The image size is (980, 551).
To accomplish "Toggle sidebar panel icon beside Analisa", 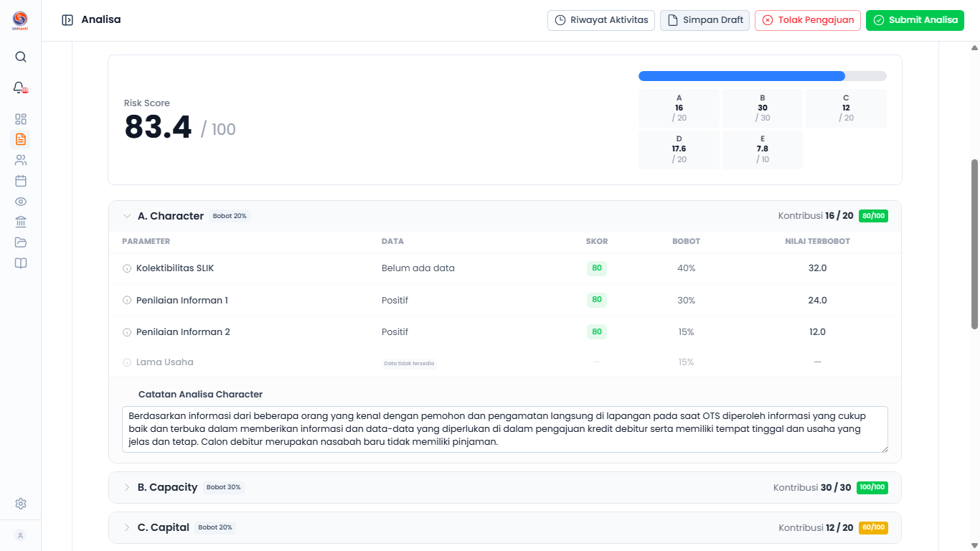I will (67, 20).
